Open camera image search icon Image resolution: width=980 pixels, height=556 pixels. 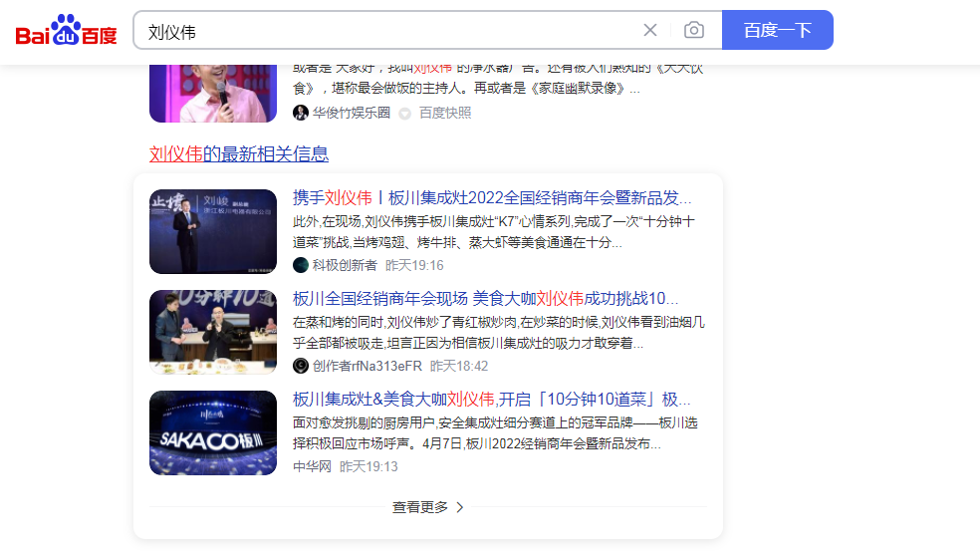(694, 30)
